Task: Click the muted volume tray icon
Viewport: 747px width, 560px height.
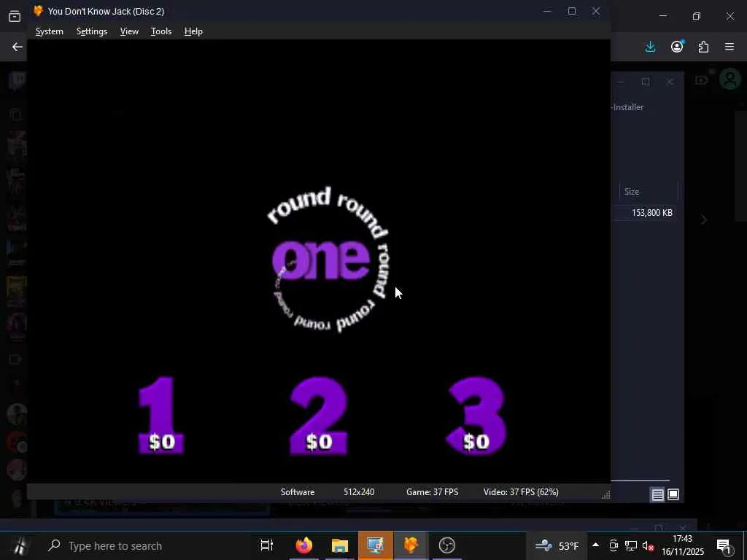Action: [x=648, y=545]
